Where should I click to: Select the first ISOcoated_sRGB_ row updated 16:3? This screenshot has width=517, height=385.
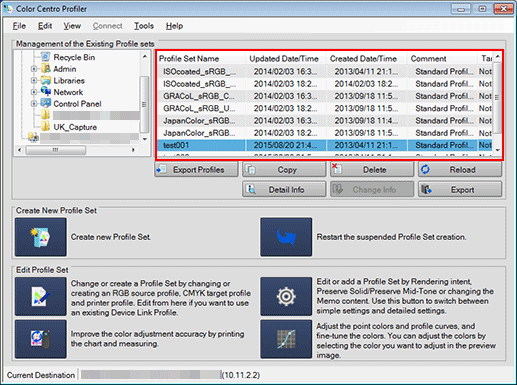point(324,71)
